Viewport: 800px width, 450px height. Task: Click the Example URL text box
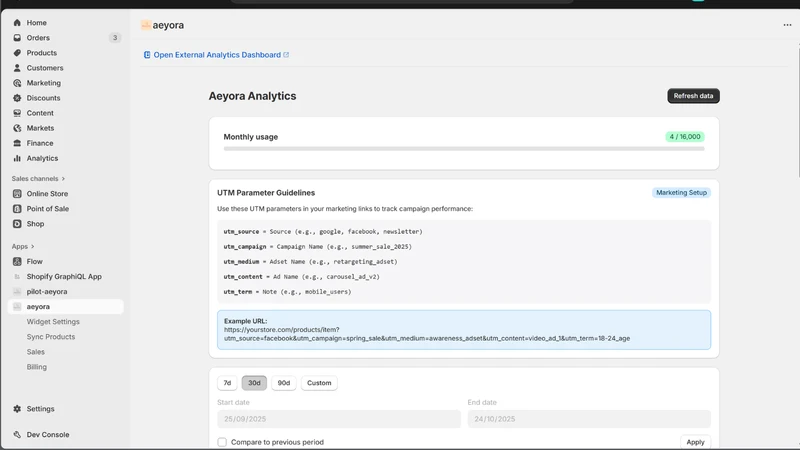click(464, 330)
